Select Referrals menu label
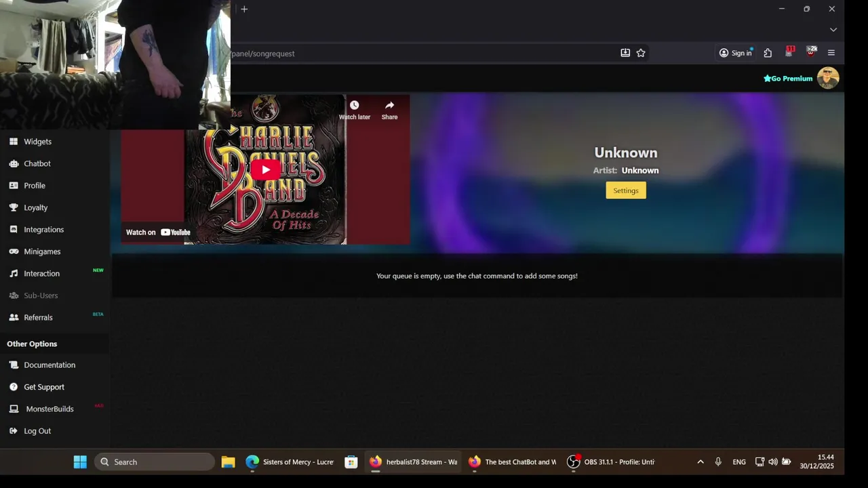This screenshot has width=868, height=488. (x=38, y=317)
